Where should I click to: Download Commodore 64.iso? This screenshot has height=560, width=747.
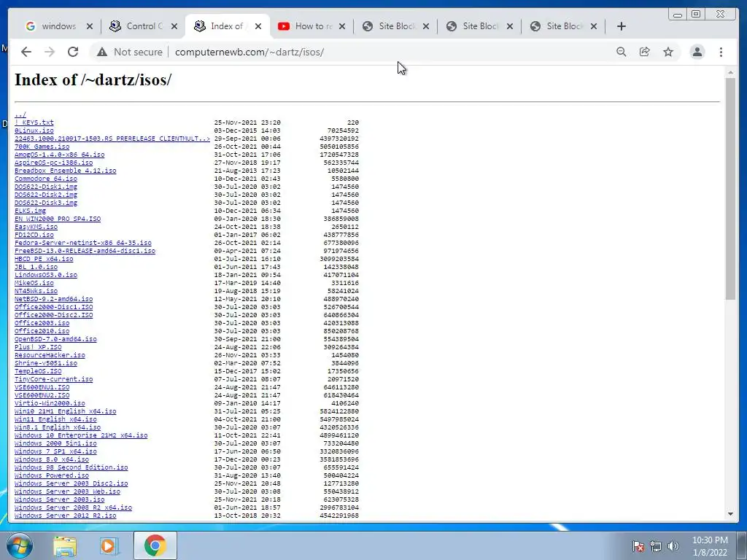[46, 179]
